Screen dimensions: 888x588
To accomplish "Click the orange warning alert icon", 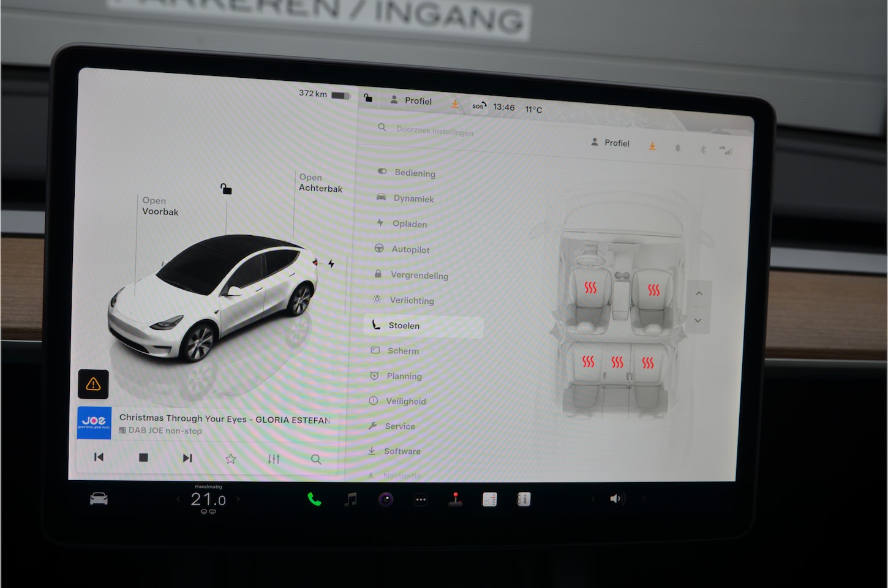I will click(x=93, y=384).
